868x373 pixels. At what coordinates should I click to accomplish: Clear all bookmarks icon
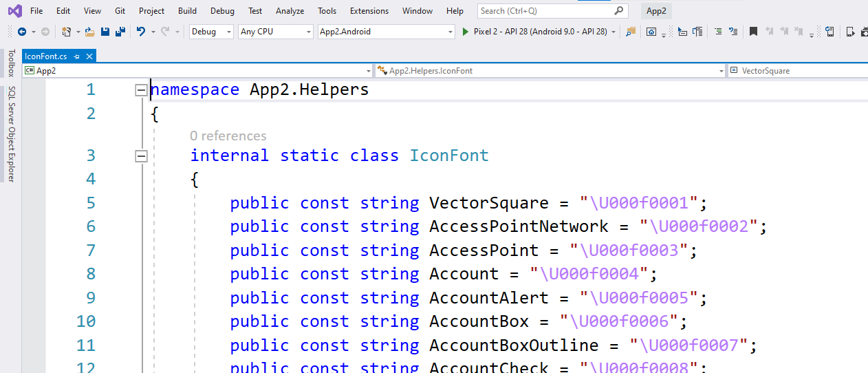coord(799,32)
